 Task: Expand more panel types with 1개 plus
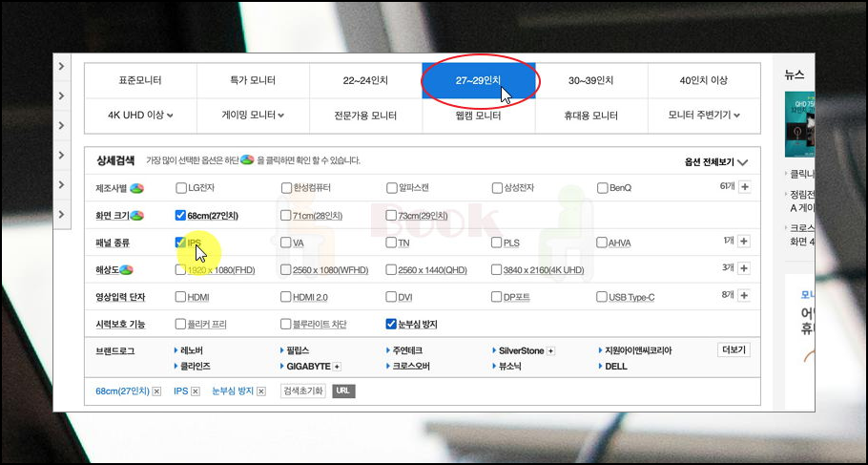pyautogui.click(x=744, y=241)
